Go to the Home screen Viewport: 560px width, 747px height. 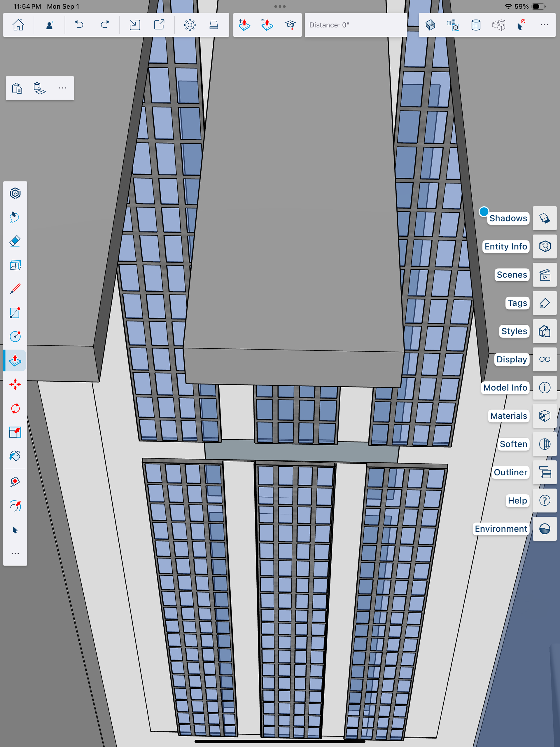pyautogui.click(x=18, y=25)
